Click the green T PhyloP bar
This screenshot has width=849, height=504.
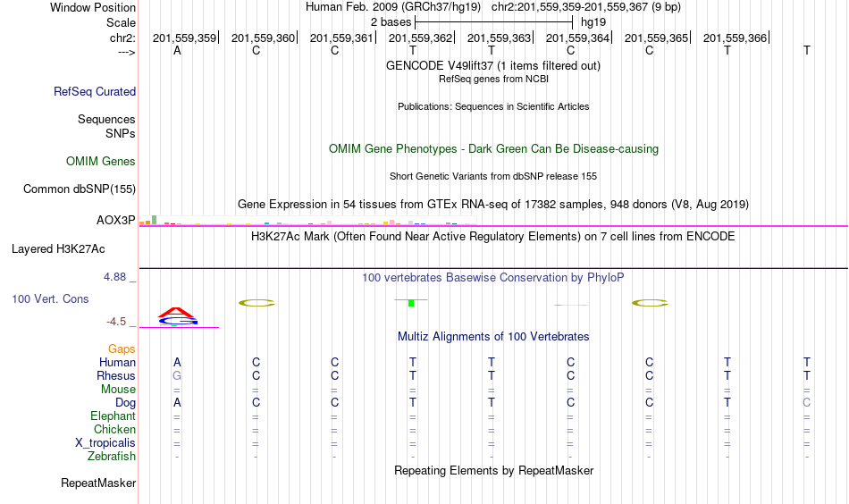pos(411,302)
